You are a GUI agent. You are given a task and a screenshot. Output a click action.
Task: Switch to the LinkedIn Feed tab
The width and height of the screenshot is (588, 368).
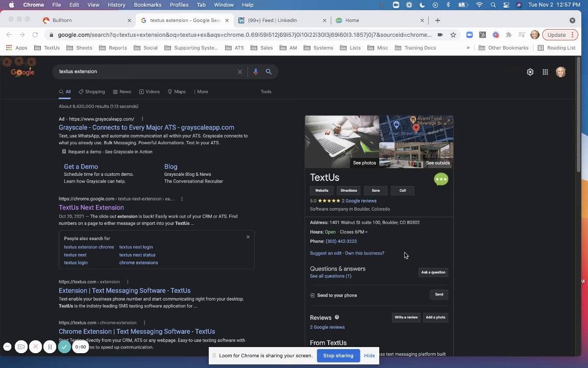(281, 20)
